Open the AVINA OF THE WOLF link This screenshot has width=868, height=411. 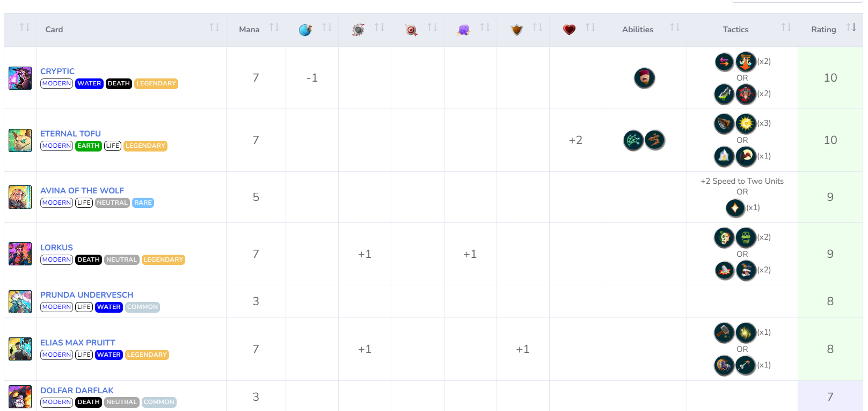pos(82,191)
